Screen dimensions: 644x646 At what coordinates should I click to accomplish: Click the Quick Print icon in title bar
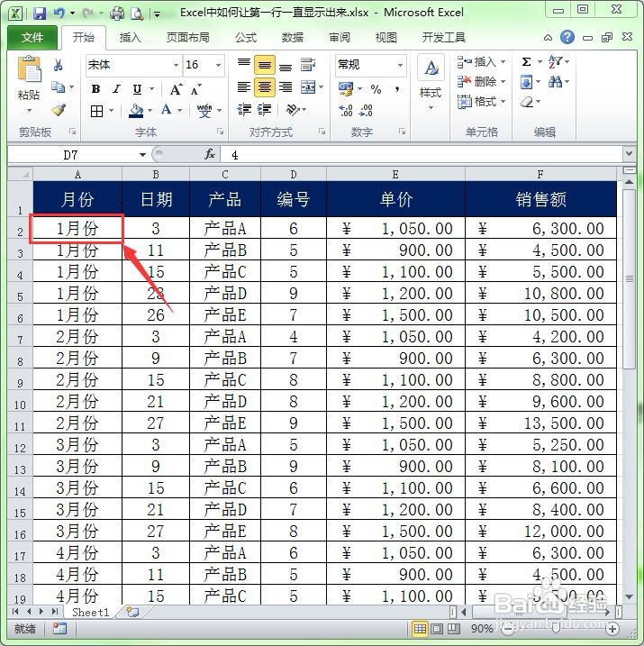point(117,14)
